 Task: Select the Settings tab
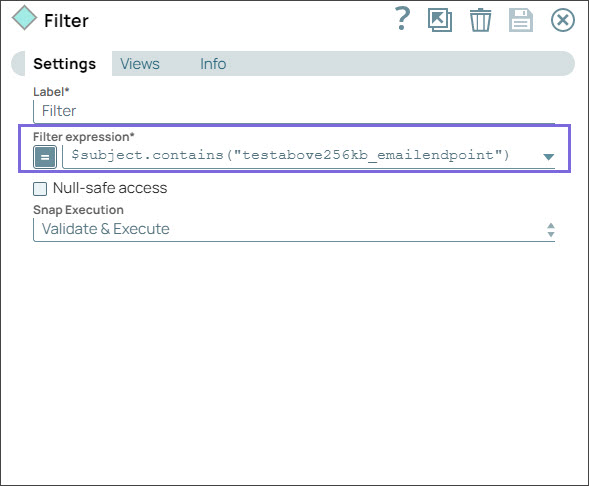click(65, 64)
